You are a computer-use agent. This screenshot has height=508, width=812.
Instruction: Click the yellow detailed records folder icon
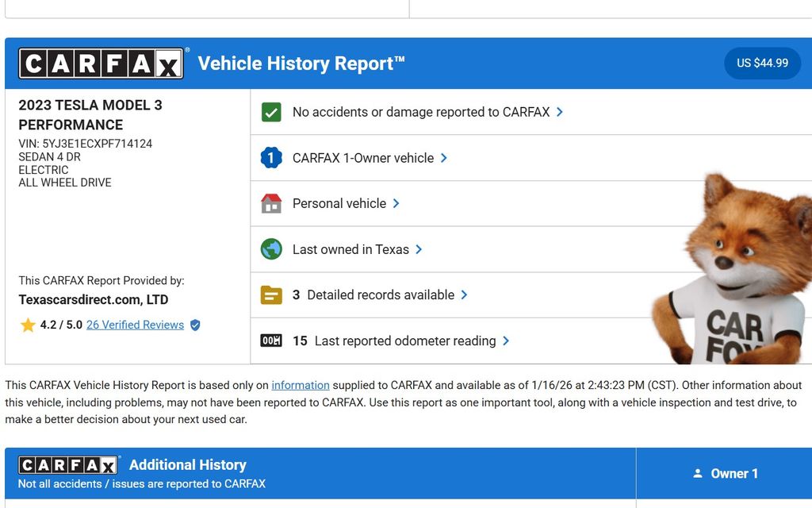[x=271, y=295]
